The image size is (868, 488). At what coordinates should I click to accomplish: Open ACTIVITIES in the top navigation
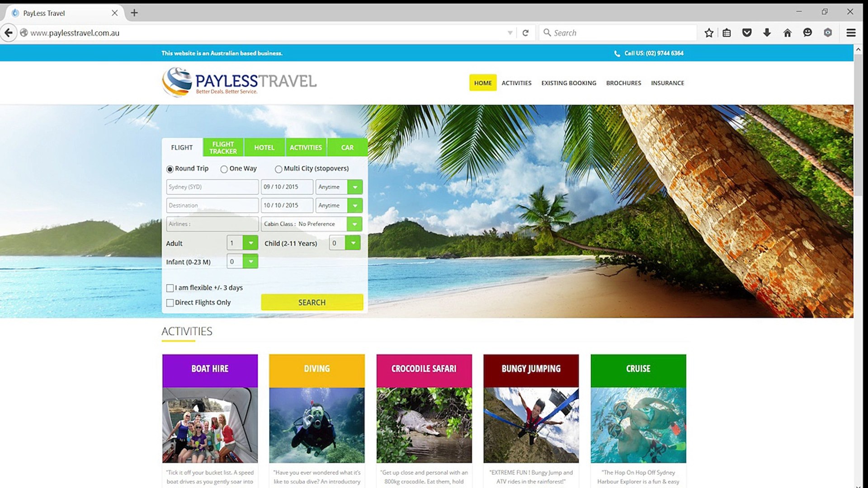pyautogui.click(x=516, y=83)
